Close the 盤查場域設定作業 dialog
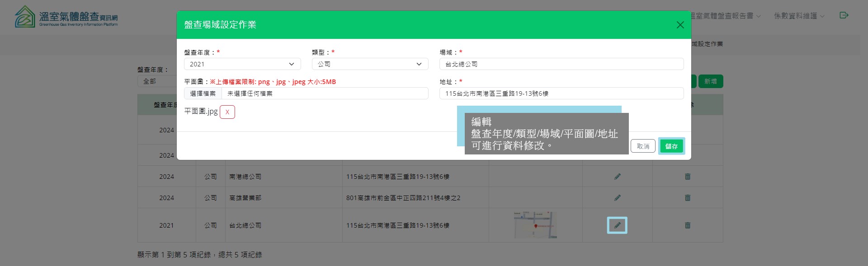 coord(680,25)
